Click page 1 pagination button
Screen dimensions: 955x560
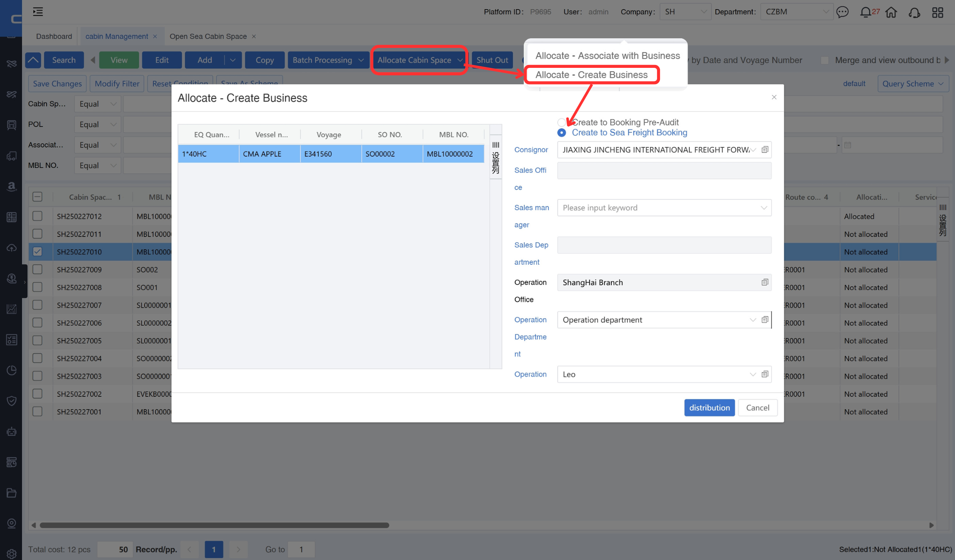(x=214, y=549)
